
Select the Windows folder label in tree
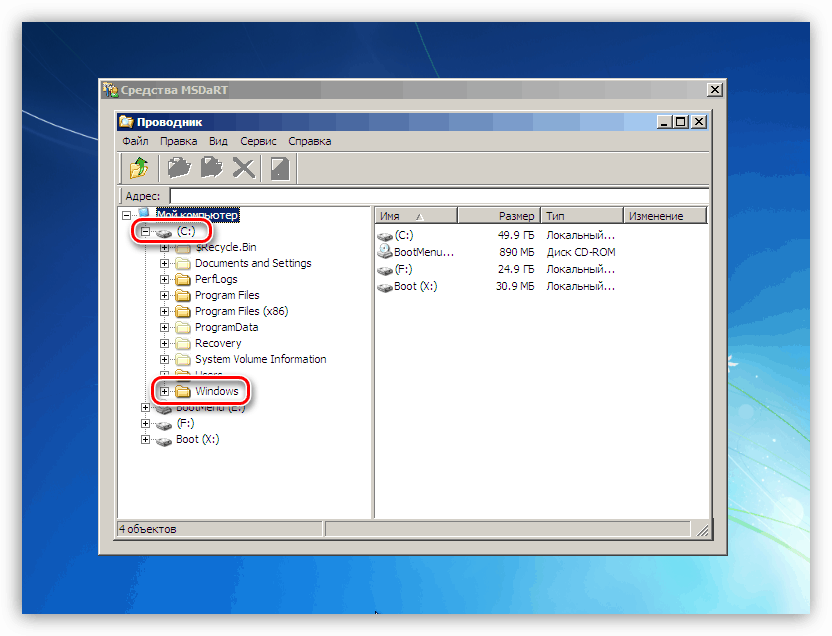(216, 391)
